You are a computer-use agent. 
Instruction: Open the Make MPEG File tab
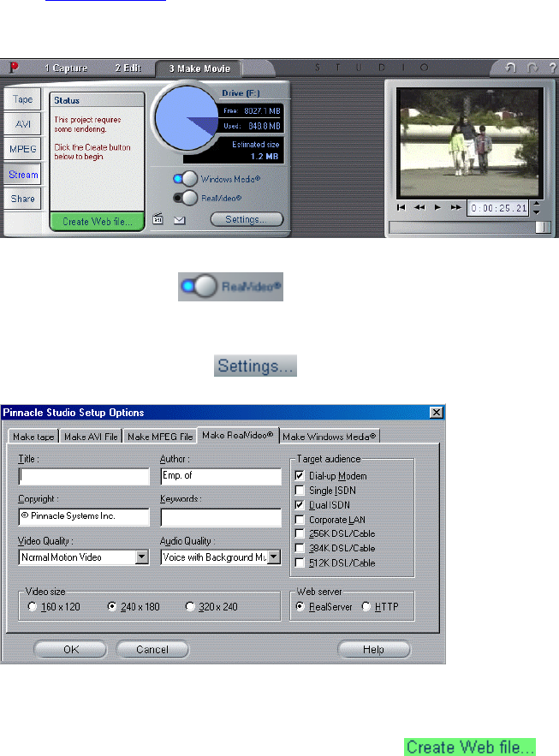[x=160, y=437]
